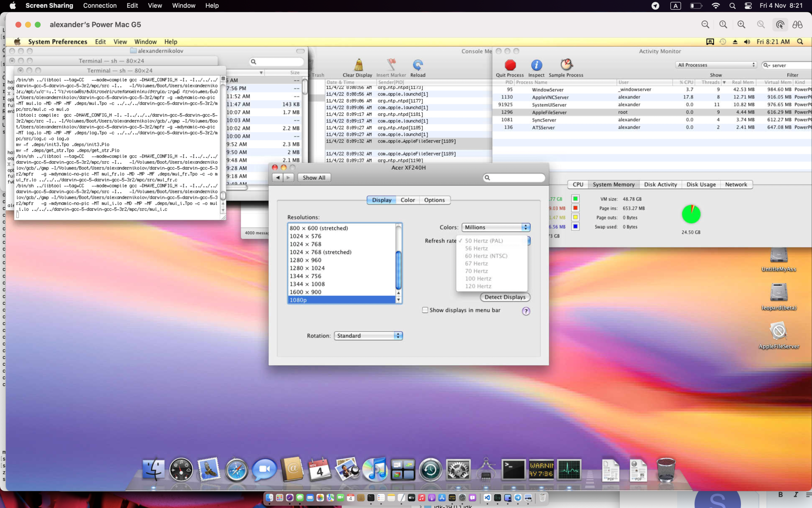Select the SyncServer process row
The height and width of the screenshot is (508, 812).
click(x=652, y=120)
